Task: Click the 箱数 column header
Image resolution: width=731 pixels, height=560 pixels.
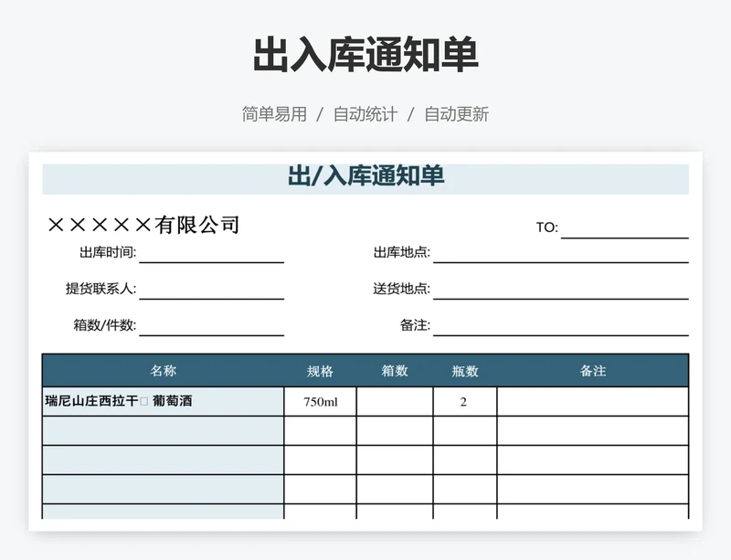Action: [395, 371]
